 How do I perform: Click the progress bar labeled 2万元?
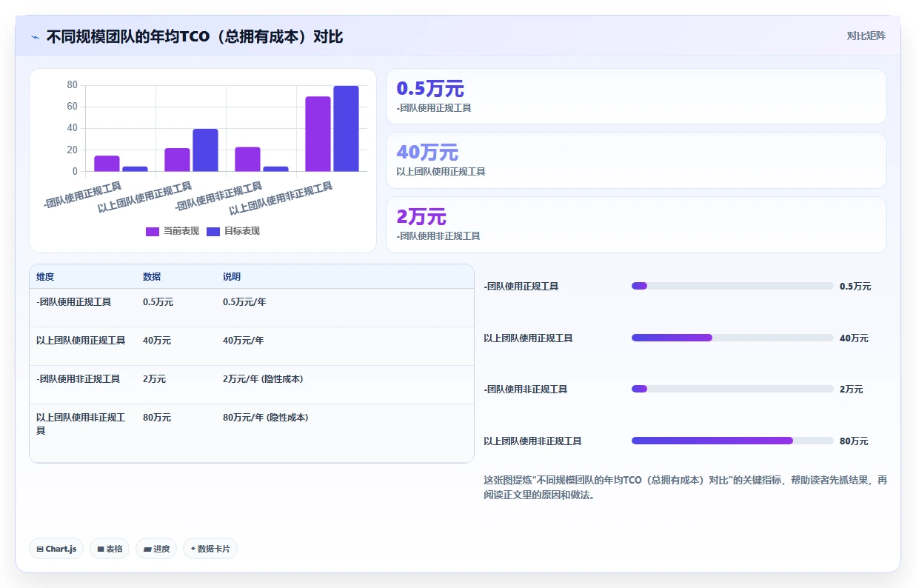(732, 389)
